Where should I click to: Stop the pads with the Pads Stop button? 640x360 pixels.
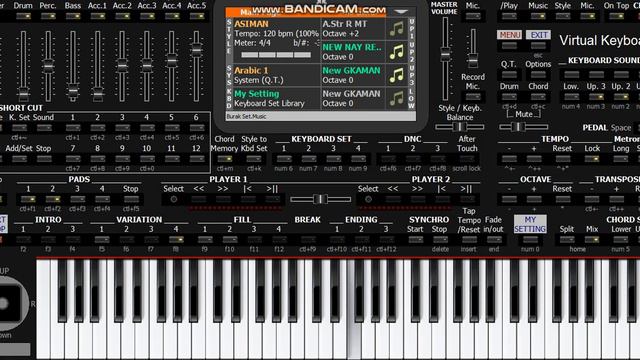point(131,199)
